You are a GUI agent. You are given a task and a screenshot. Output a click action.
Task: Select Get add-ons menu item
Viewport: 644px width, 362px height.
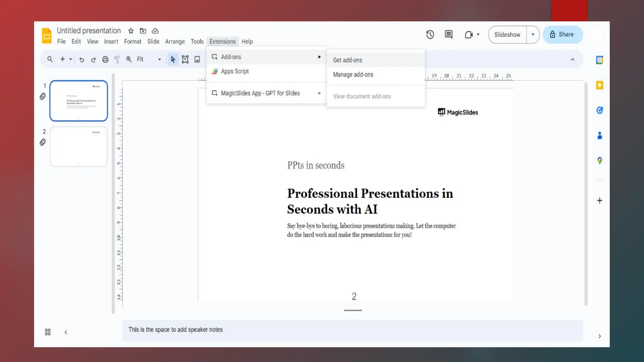click(347, 60)
